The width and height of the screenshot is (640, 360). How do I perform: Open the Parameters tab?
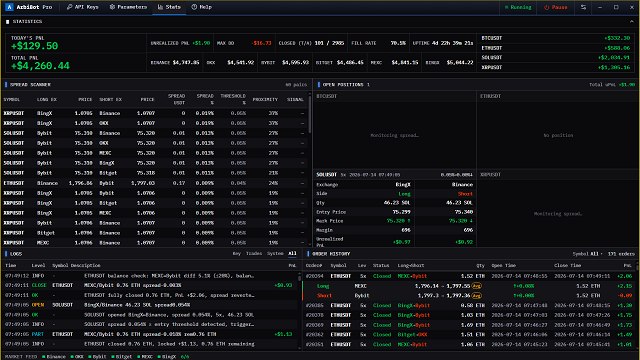[x=128, y=7]
